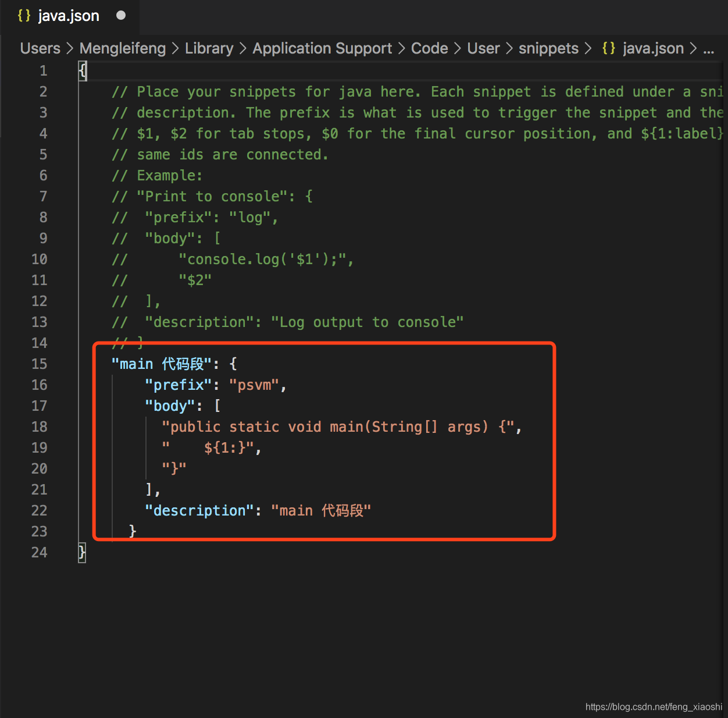Click the final closing brace on line 24
Viewport: 728px width, 718px height.
[82, 553]
